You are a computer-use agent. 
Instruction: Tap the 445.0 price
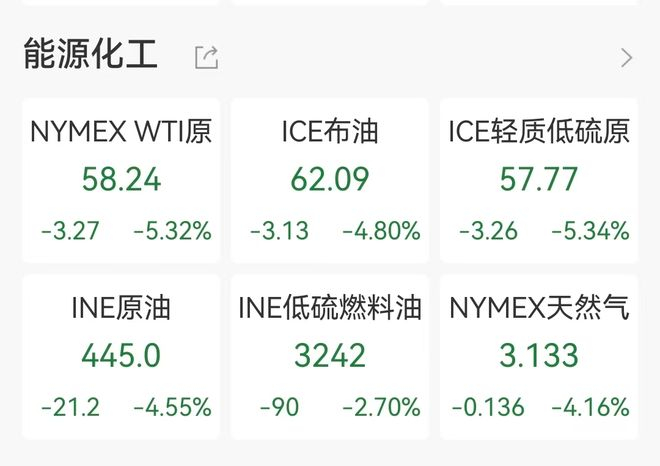pos(121,356)
